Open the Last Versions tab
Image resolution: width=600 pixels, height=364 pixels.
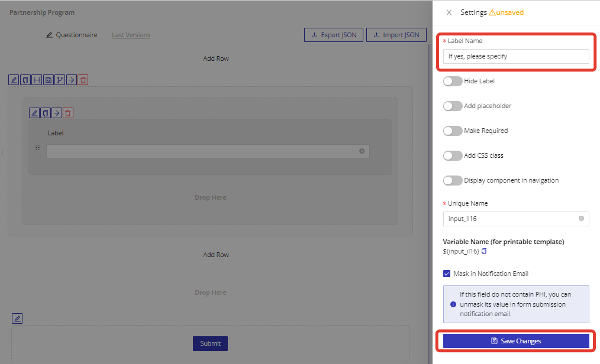[131, 35]
